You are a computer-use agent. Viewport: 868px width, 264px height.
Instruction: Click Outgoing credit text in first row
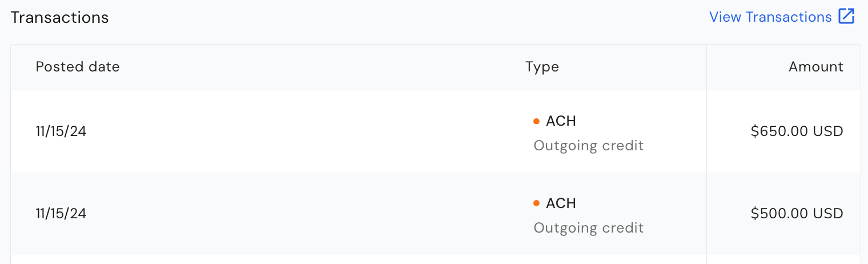589,146
